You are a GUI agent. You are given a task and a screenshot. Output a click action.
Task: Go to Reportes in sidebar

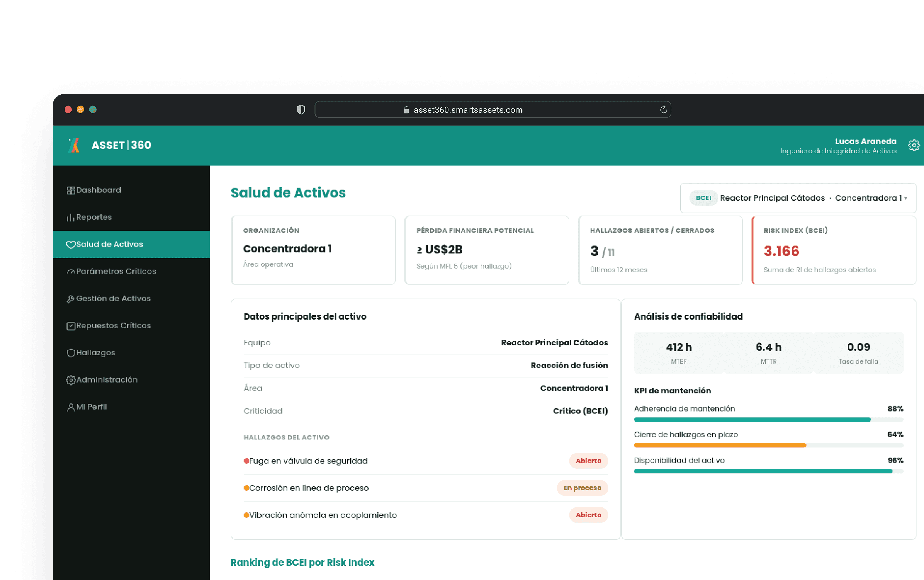(x=131, y=217)
